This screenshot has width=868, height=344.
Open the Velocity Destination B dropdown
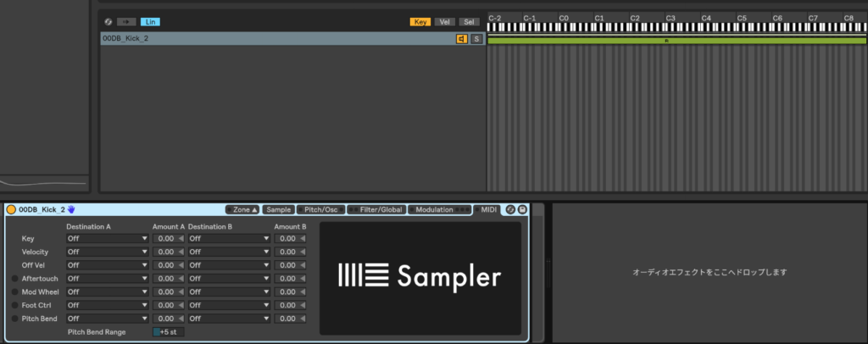tap(229, 252)
